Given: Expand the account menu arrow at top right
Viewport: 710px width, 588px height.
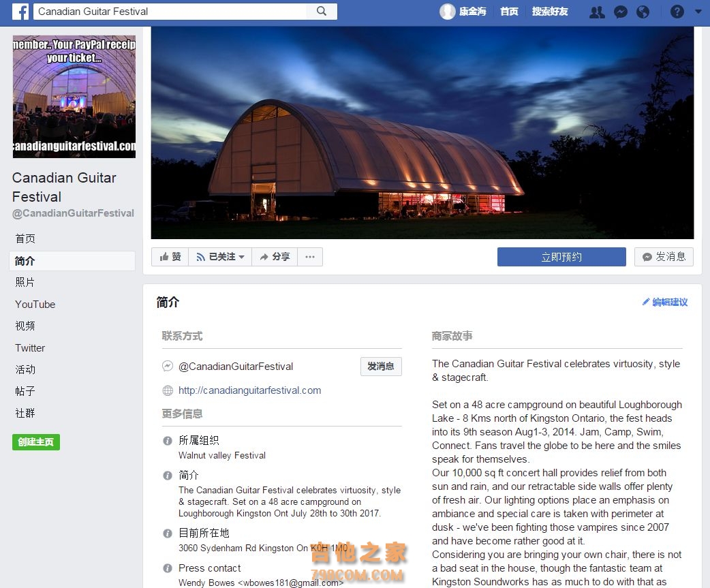Looking at the screenshot, I should (698, 12).
